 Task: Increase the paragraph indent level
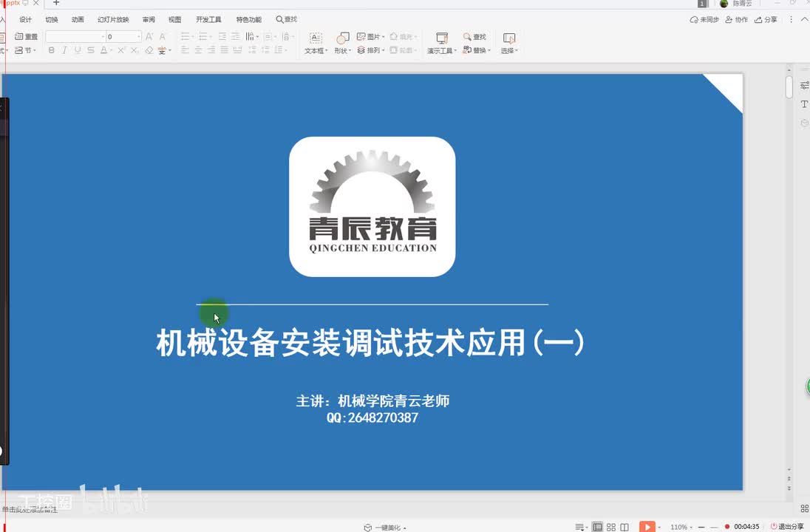(236, 37)
